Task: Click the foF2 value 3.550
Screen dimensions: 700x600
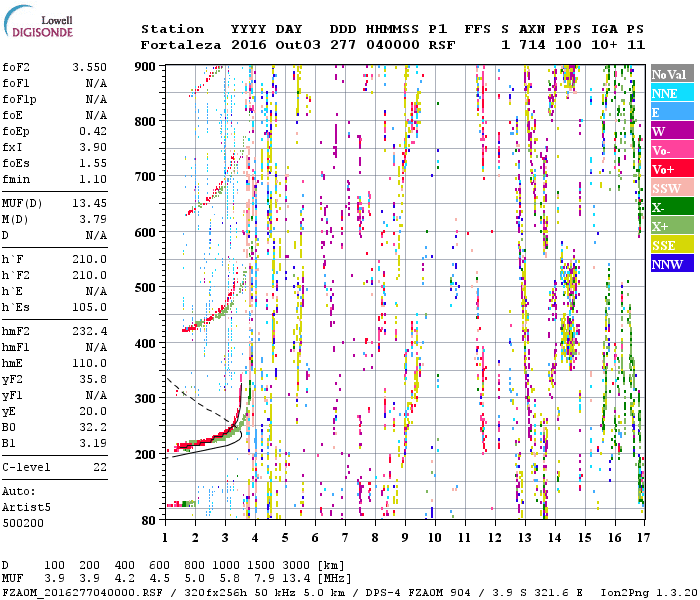Action: [89, 67]
